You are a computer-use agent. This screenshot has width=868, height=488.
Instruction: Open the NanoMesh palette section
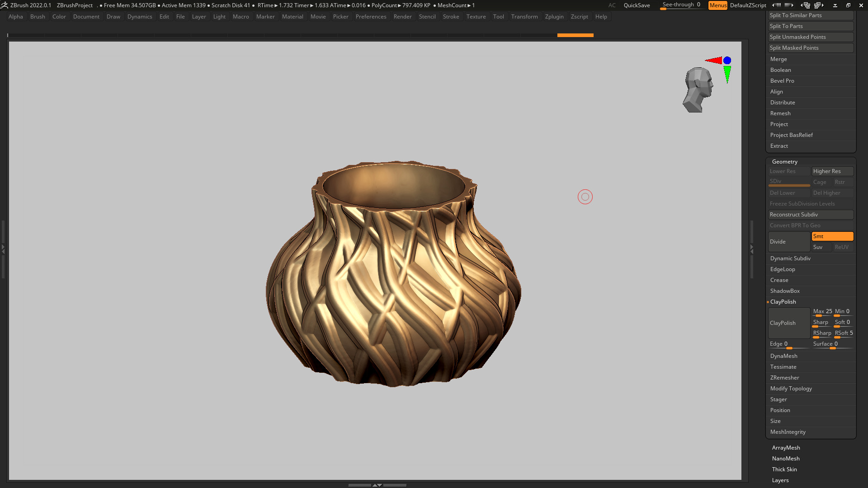(786, 459)
